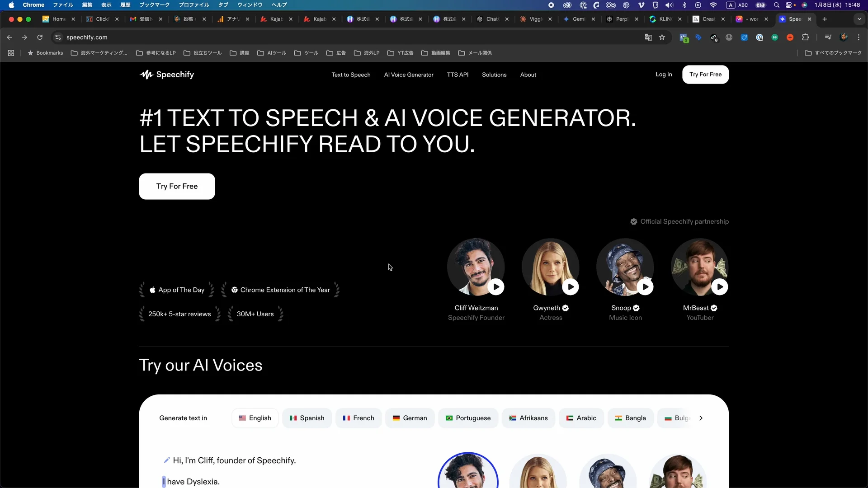Open a new tab with plus button
868x488 pixels.
coord(825,19)
